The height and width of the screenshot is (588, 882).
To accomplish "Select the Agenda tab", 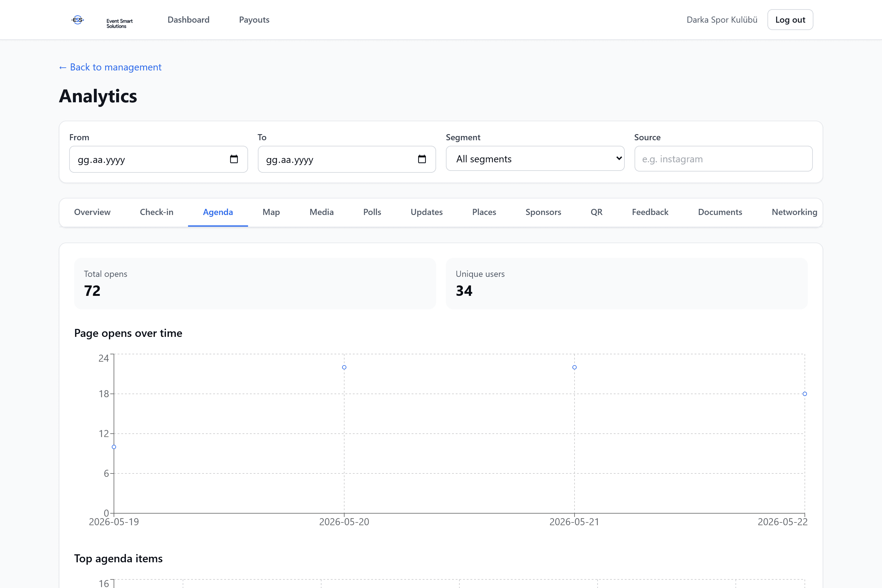I will tap(218, 212).
